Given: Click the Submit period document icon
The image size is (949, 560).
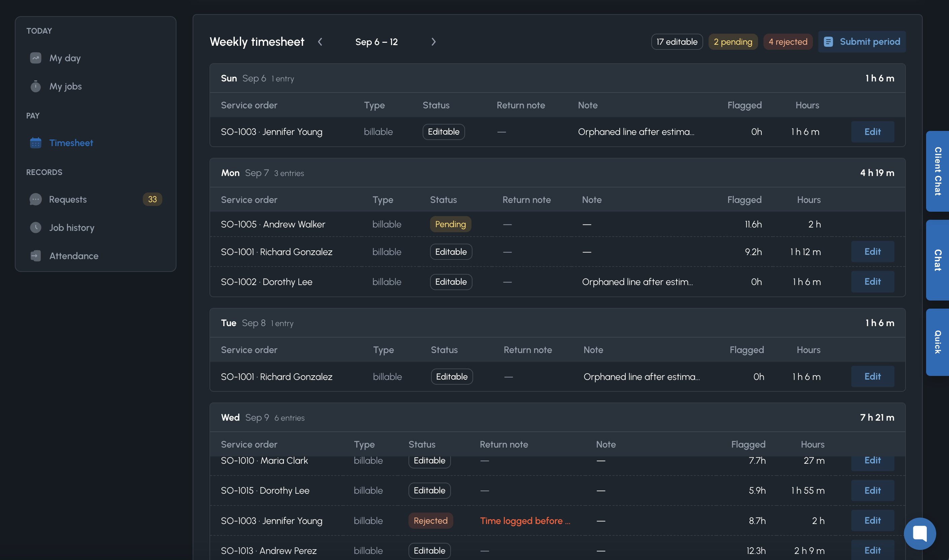Looking at the screenshot, I should pyautogui.click(x=828, y=42).
